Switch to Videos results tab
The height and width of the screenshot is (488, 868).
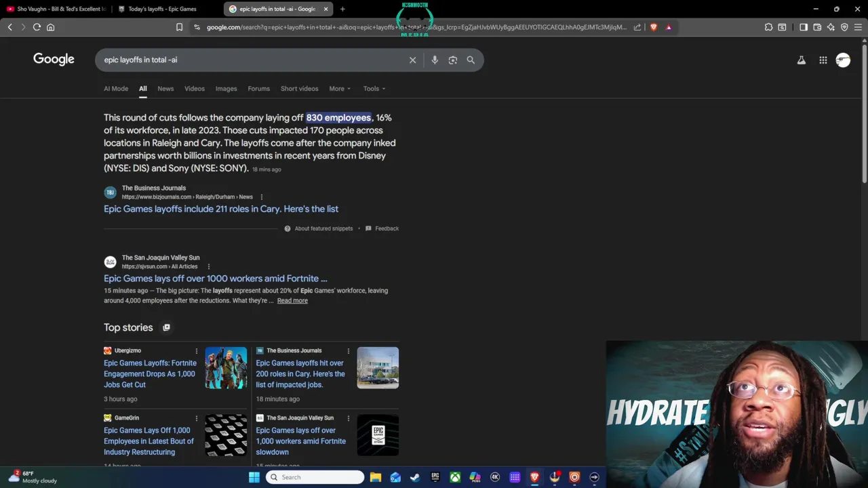tap(194, 88)
